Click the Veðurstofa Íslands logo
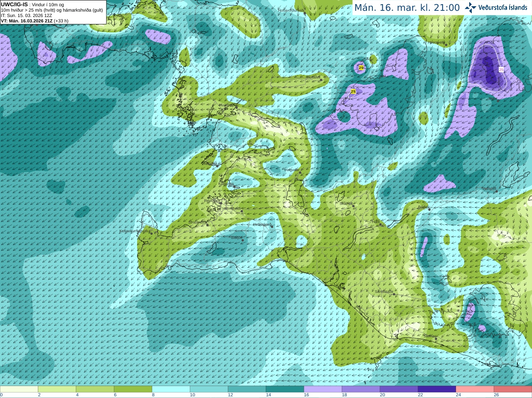 tap(495, 7)
